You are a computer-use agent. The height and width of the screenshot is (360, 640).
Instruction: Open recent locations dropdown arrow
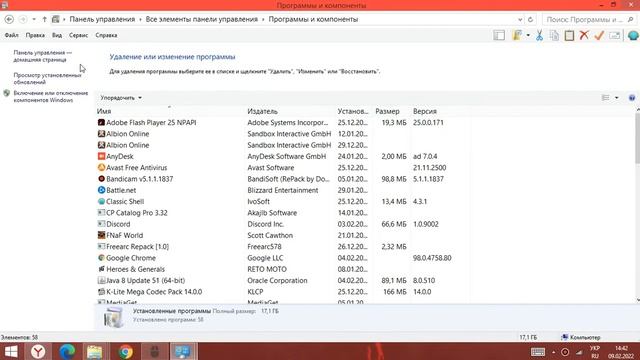tap(34, 19)
